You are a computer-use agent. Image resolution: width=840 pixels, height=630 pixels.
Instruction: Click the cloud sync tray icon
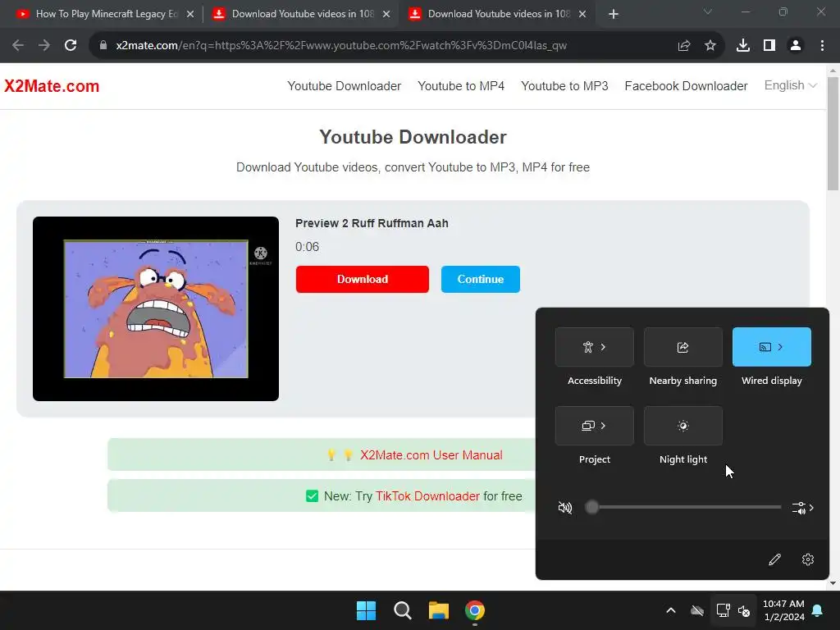[x=697, y=610]
